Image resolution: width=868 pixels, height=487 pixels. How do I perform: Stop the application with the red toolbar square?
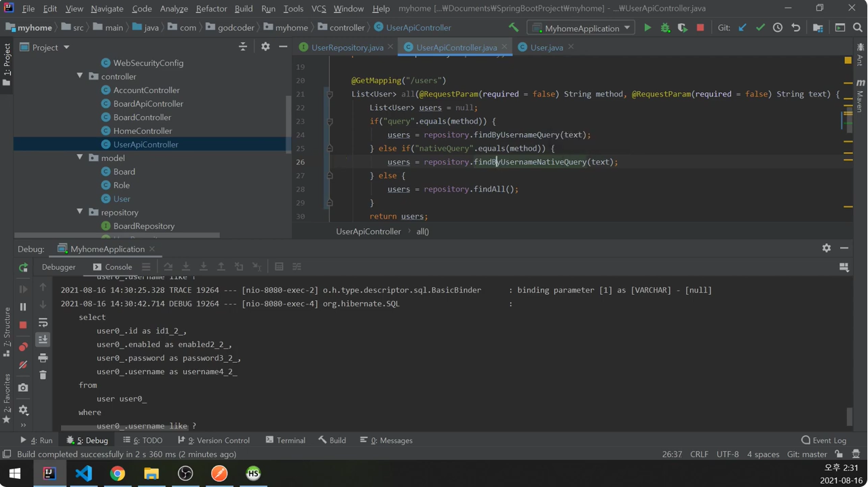[x=700, y=28]
